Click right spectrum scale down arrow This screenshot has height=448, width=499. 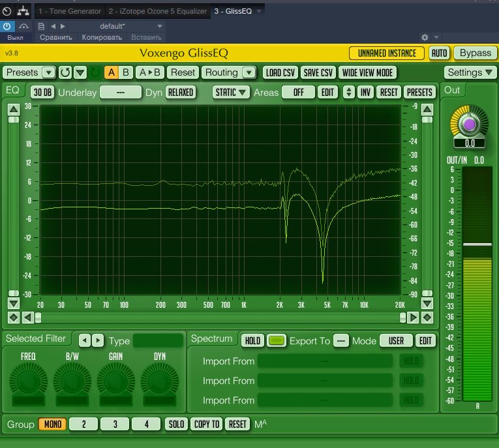pos(427,303)
